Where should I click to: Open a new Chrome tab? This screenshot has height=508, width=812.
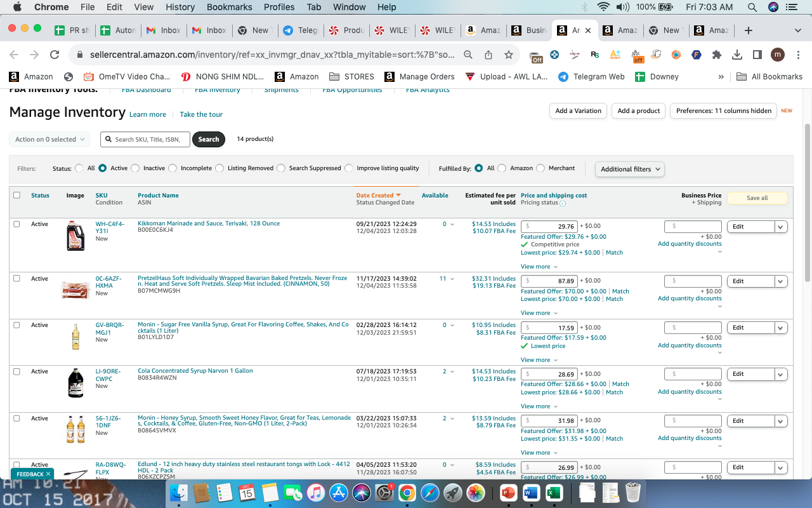(749, 30)
